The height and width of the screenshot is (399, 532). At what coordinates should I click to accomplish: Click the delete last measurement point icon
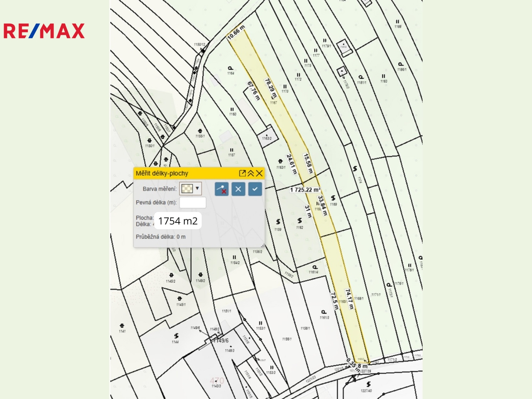(221, 189)
